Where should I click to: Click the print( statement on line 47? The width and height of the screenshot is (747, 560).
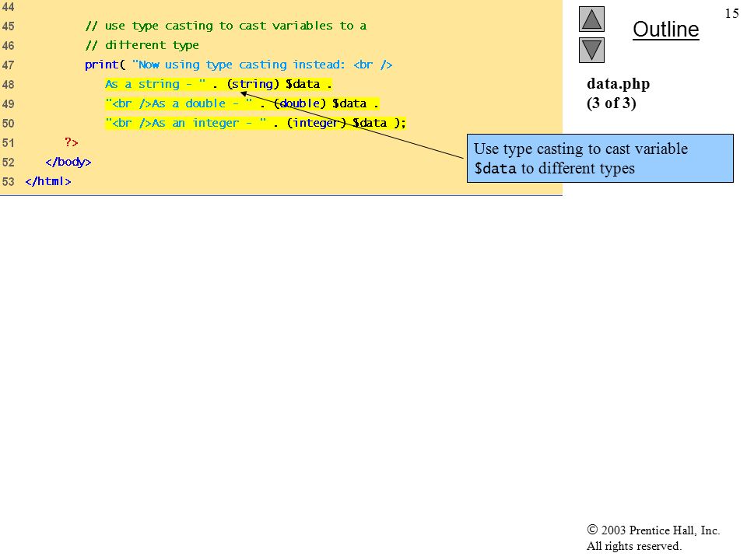click(105, 65)
